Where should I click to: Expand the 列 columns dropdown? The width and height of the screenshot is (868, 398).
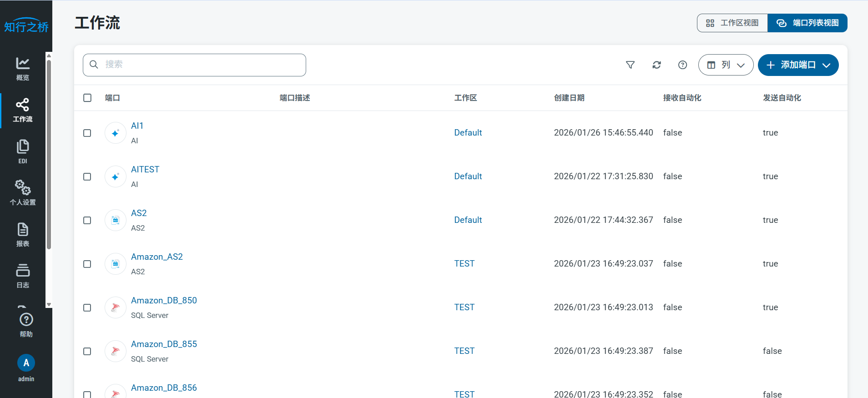coord(726,65)
